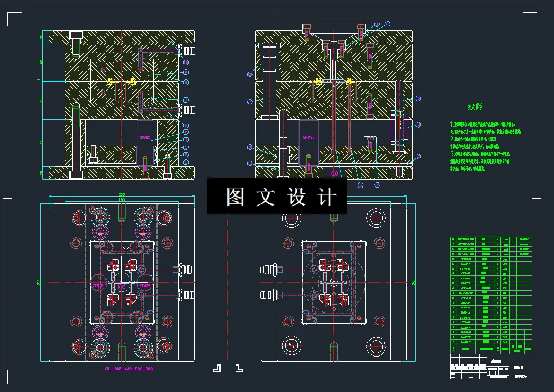The height and width of the screenshot is (392, 554).
Task: Select the 技术要求 heading text
Action: [475, 106]
